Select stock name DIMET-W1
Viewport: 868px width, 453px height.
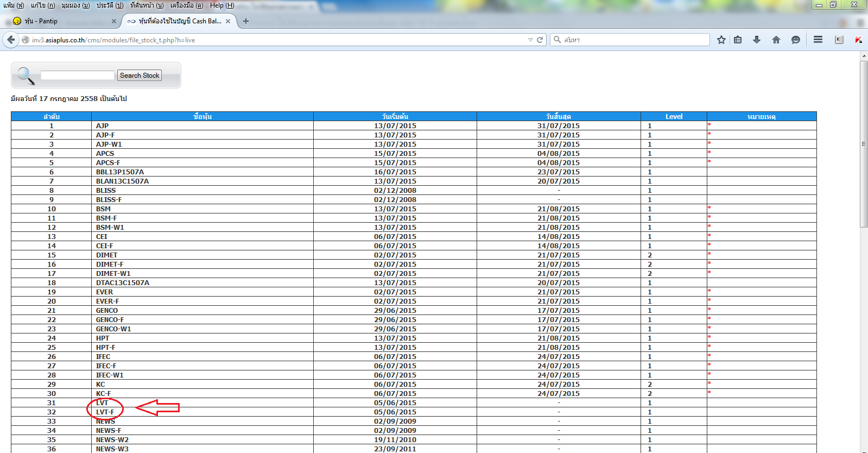click(x=113, y=274)
